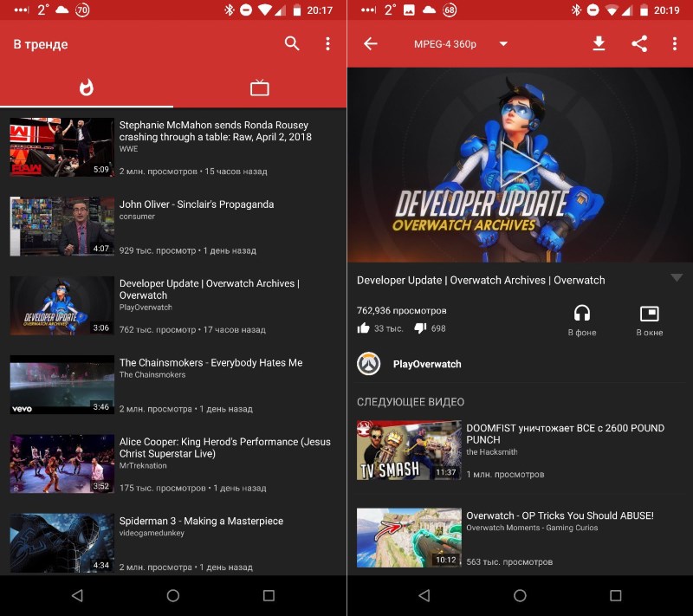Open the MPEG-4 360p quality dropdown
Image resolution: width=693 pixels, height=616 pixels.
(461, 43)
